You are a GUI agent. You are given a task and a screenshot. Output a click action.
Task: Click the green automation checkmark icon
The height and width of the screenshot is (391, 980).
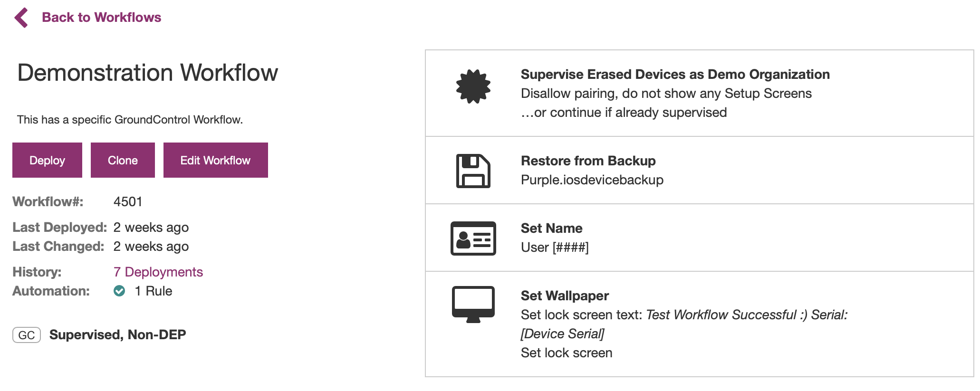119,291
